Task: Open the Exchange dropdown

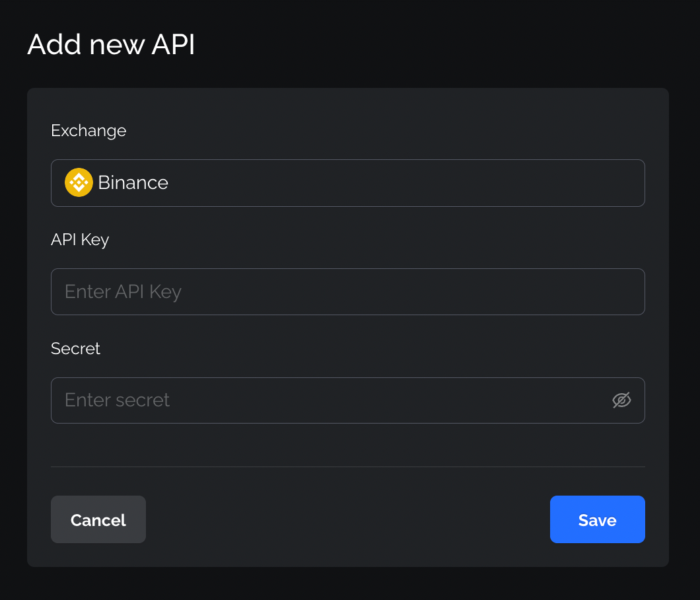Action: point(347,183)
